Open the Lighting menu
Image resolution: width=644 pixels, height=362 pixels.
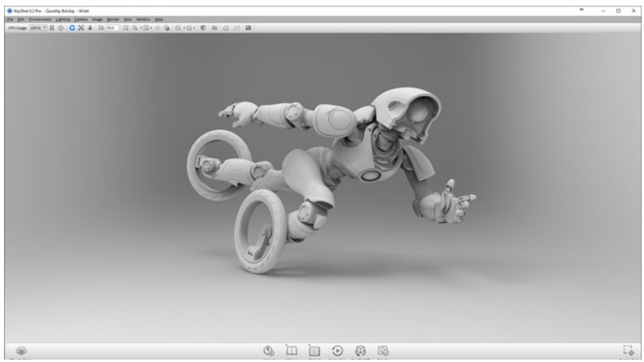[x=63, y=18]
